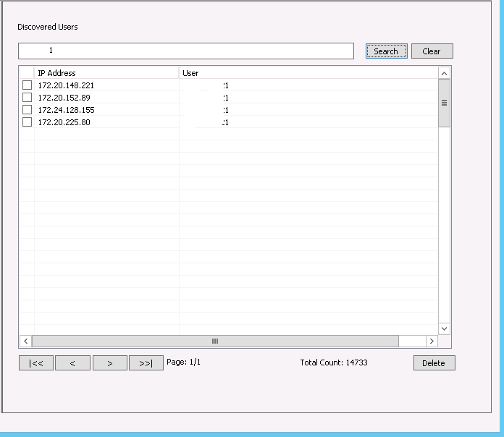Click the vertical scrollbar thumb

tap(445, 103)
